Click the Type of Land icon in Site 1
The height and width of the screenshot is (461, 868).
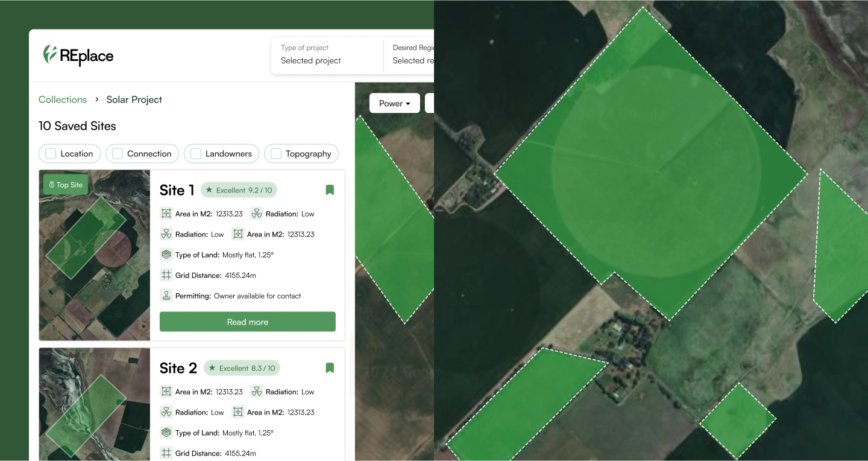(166, 255)
